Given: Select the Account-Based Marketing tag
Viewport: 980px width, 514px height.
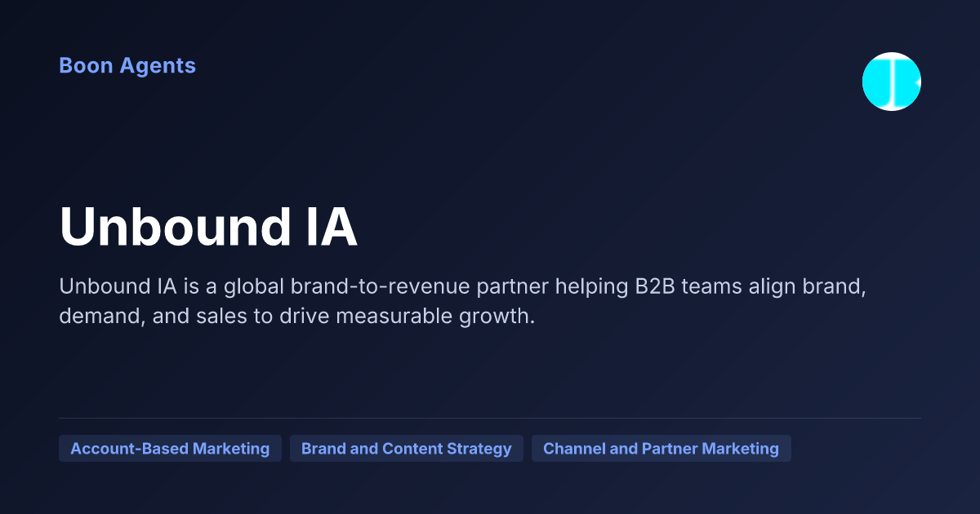Looking at the screenshot, I should point(170,449).
